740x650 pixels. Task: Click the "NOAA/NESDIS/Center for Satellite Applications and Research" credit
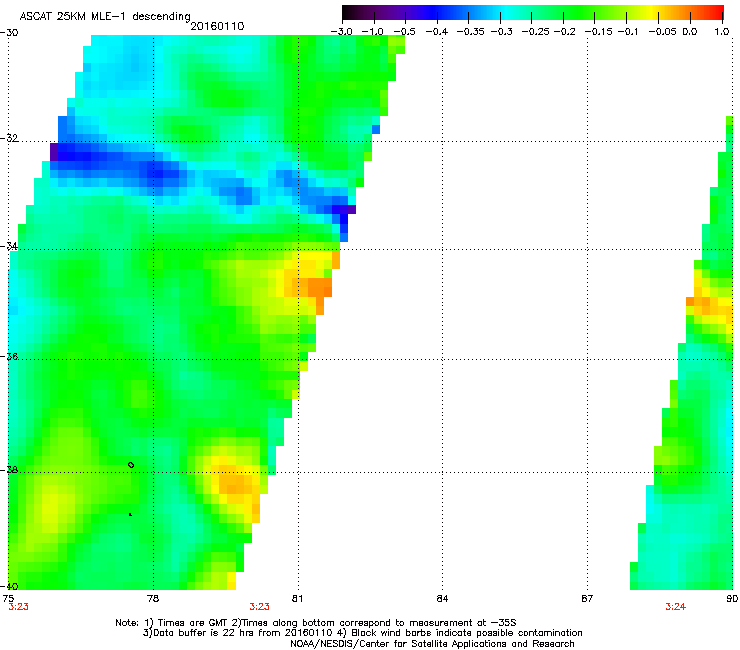432,644
